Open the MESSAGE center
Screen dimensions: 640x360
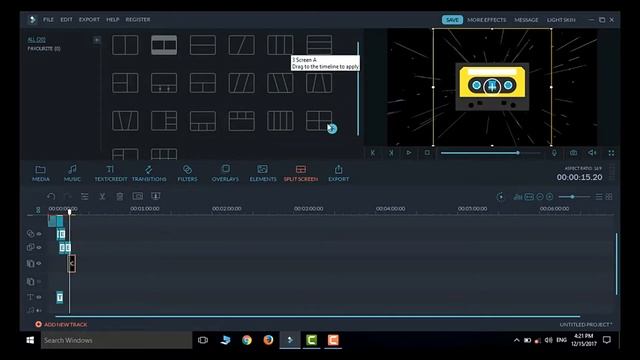[526, 20]
